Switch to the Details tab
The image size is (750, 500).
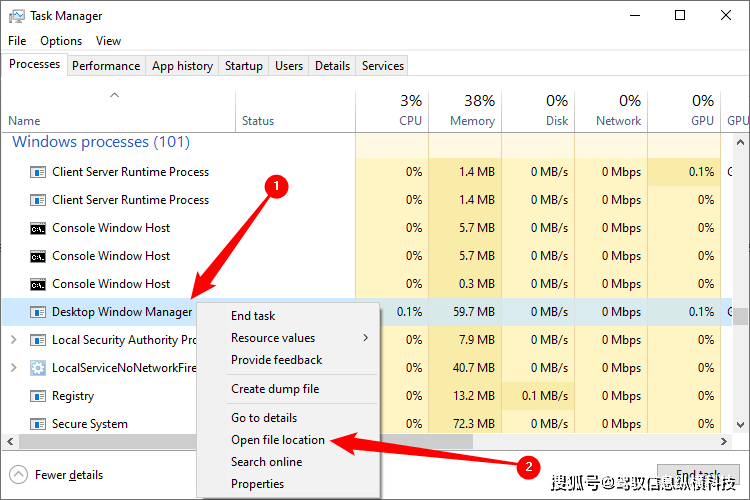click(332, 66)
